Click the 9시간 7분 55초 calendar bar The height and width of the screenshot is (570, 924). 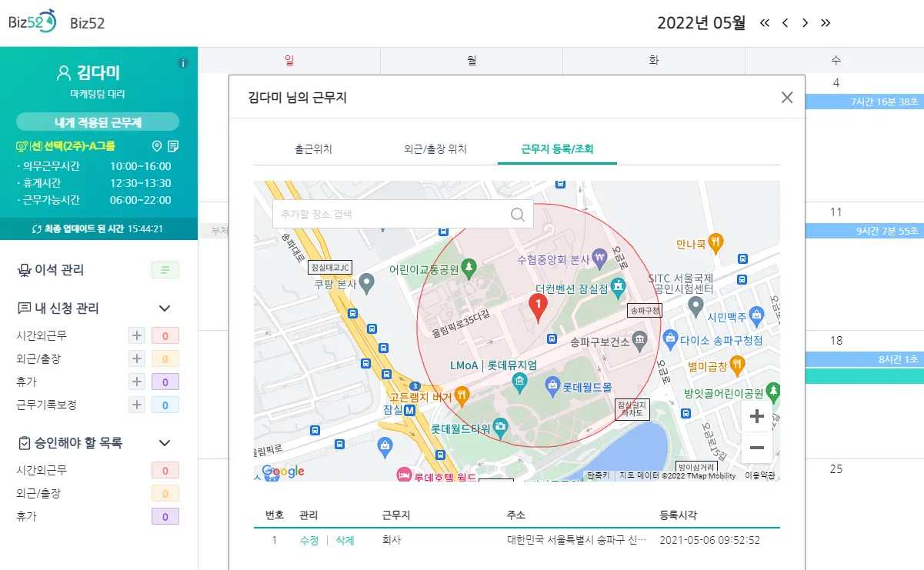[865, 231]
